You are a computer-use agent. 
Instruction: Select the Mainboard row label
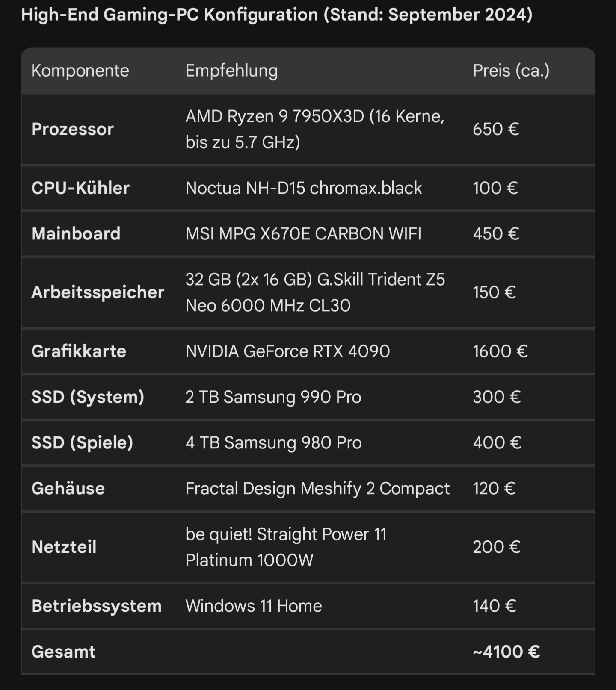point(76,234)
